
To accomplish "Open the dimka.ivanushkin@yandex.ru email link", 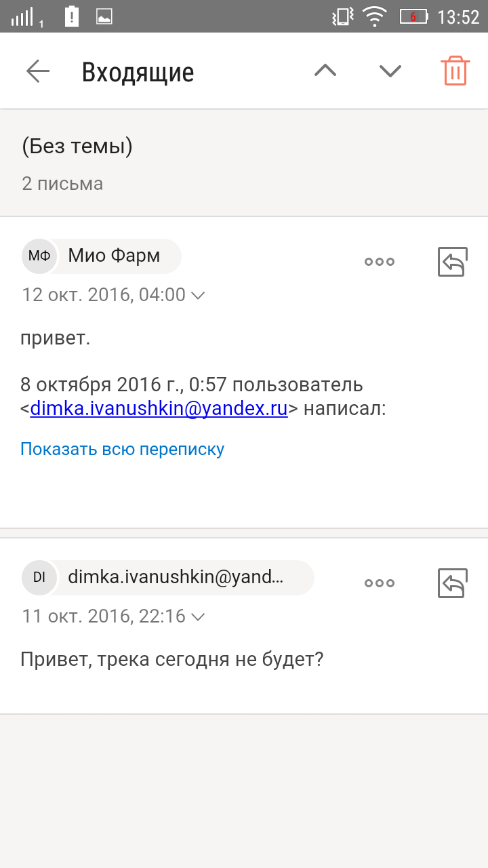I will tap(159, 409).
